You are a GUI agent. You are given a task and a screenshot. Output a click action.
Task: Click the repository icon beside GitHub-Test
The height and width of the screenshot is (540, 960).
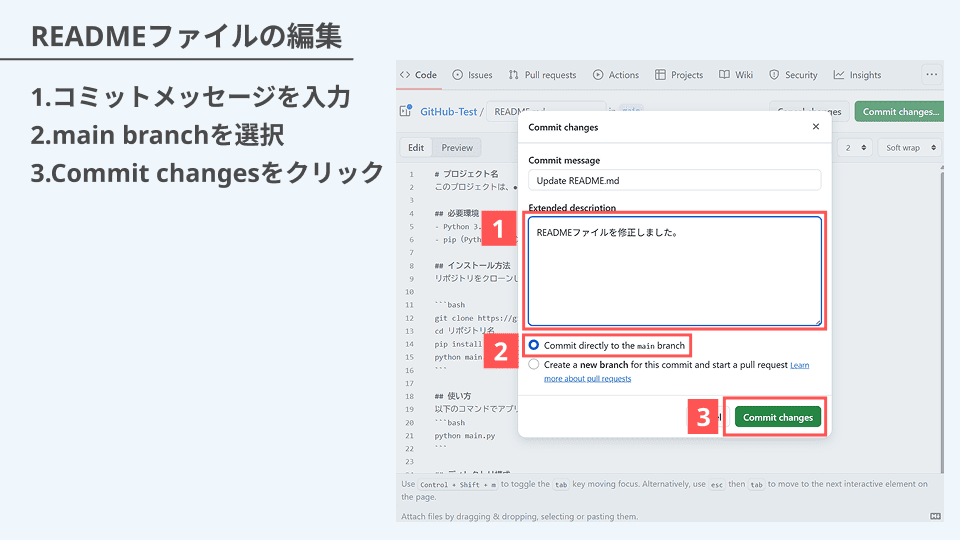(406, 111)
